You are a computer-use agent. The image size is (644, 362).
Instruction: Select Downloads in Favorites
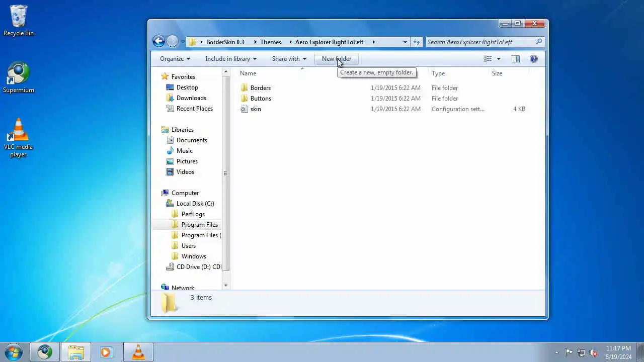191,98
